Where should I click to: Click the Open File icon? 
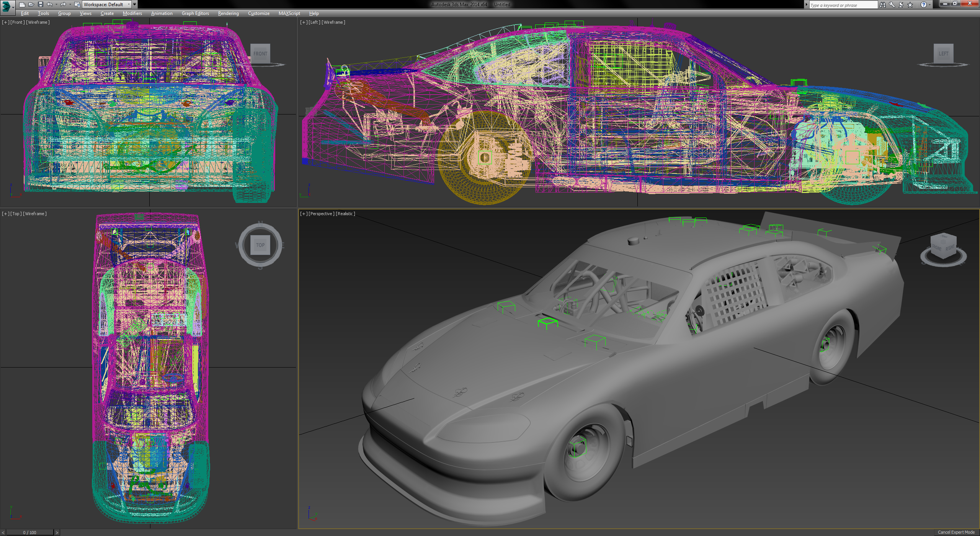[x=31, y=5]
